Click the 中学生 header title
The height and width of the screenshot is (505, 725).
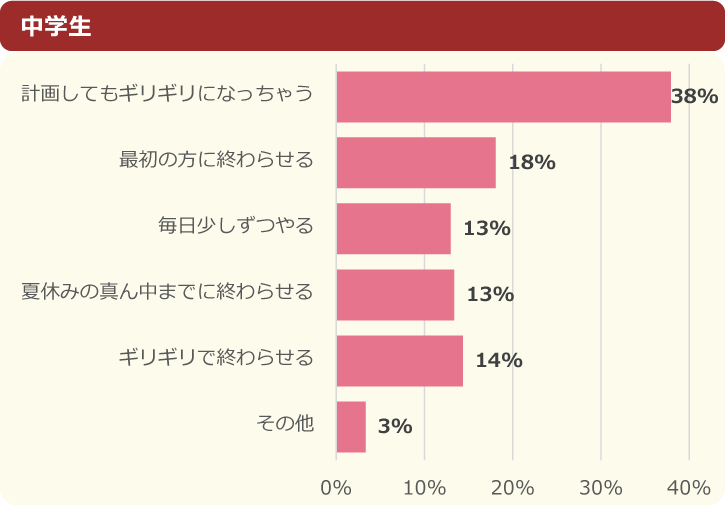coord(56,27)
